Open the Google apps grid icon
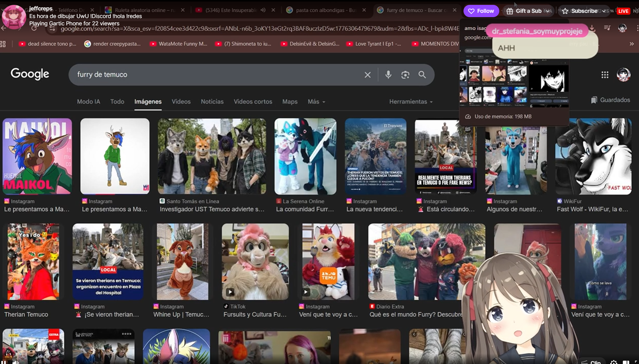Screen dimensions: 639x364 tap(605, 75)
